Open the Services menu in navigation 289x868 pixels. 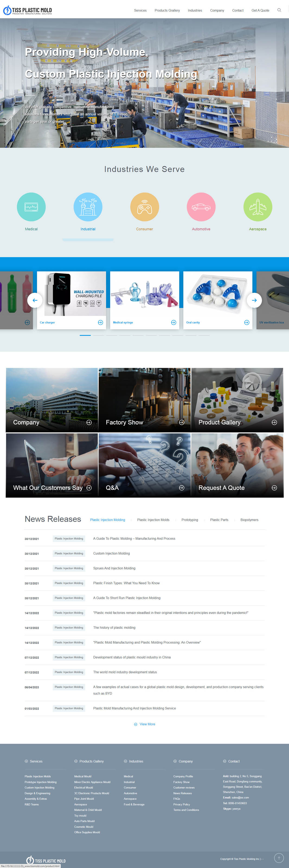(140, 11)
